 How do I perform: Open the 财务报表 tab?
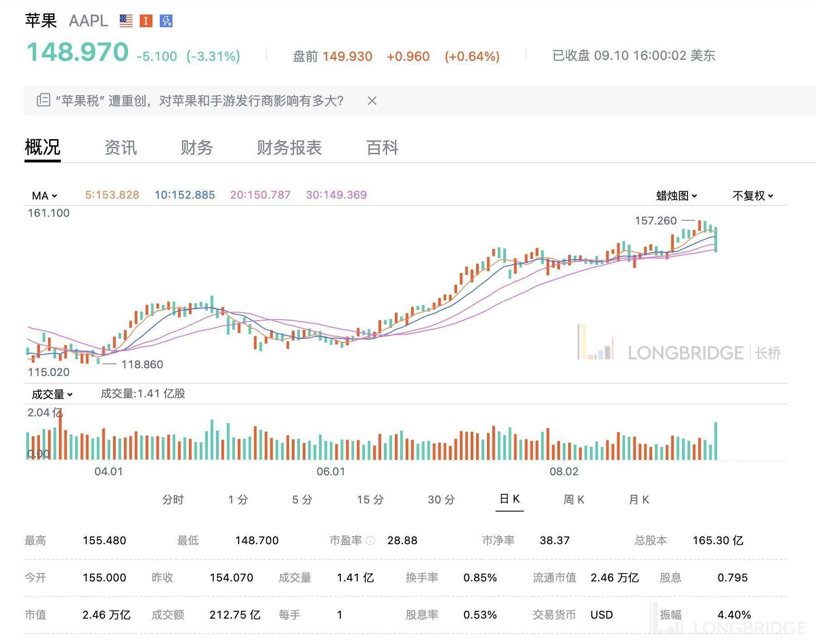pyautogui.click(x=290, y=147)
